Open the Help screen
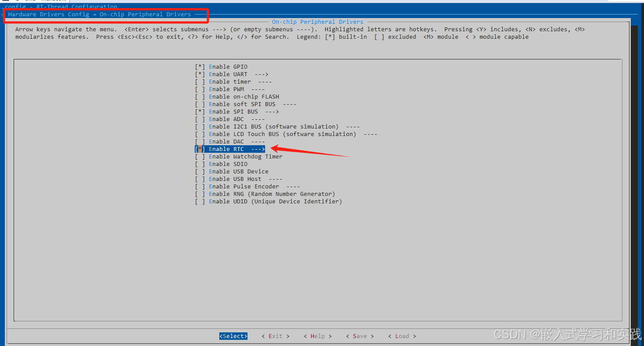Image resolution: width=644 pixels, height=346 pixels. pyautogui.click(x=317, y=336)
